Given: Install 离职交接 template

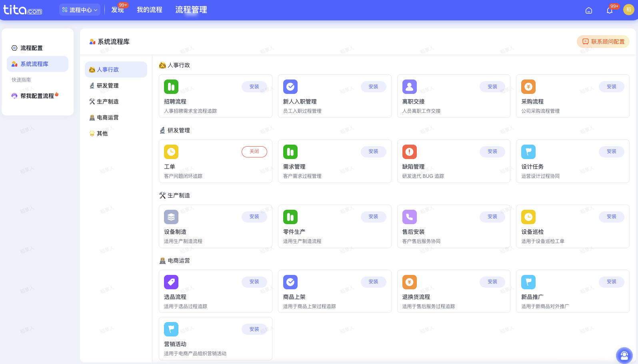Looking at the screenshot, I should coord(492,87).
